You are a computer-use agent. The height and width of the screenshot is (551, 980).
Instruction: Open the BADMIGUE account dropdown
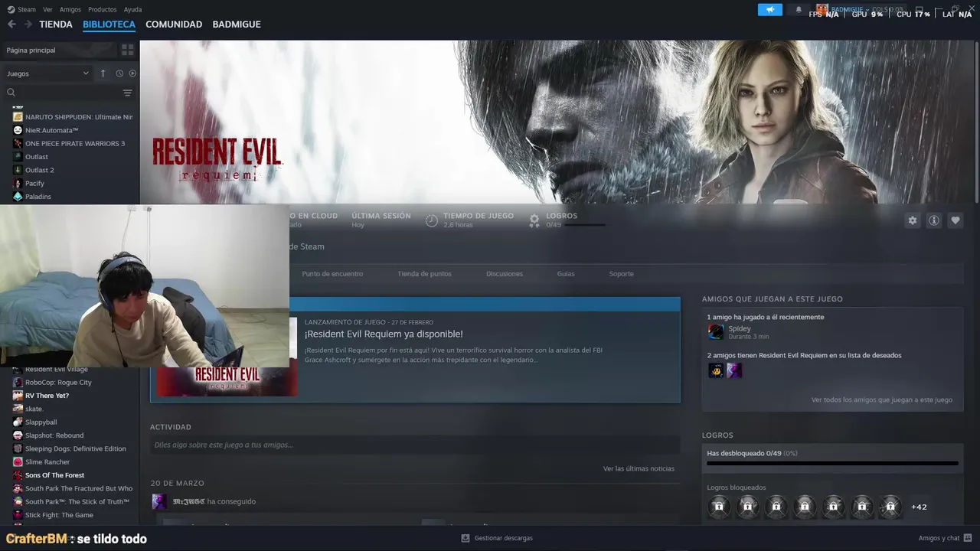[850, 9]
